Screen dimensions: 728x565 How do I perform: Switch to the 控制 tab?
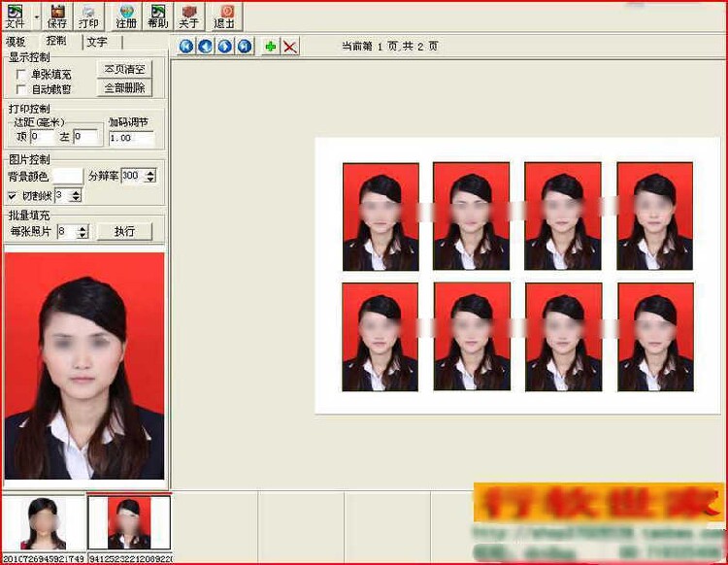pos(56,41)
